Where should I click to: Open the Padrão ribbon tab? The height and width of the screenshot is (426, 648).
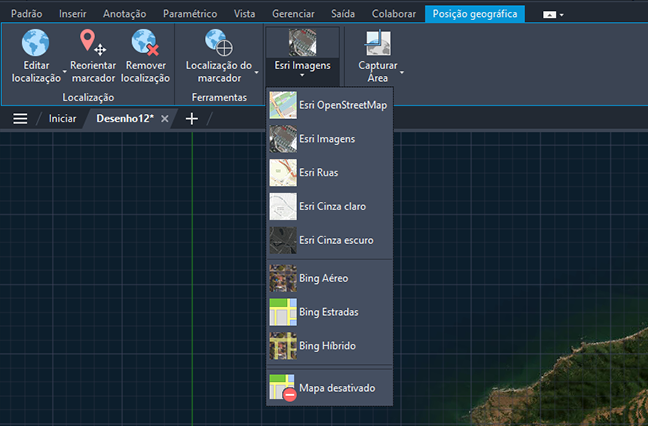[x=26, y=14]
